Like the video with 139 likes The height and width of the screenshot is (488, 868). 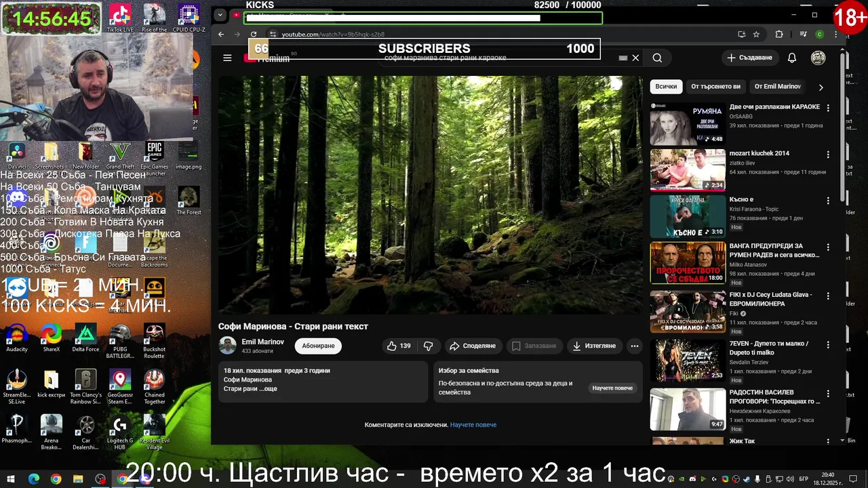point(399,346)
